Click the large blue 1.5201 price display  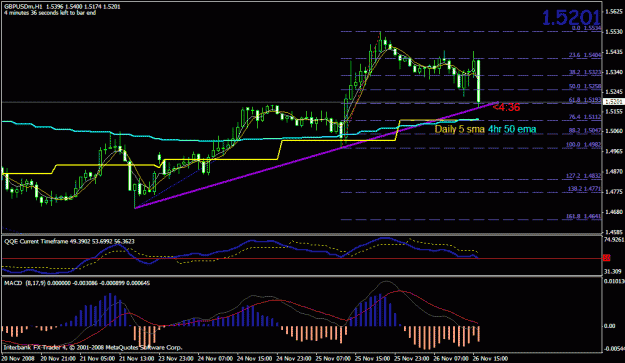(x=571, y=18)
